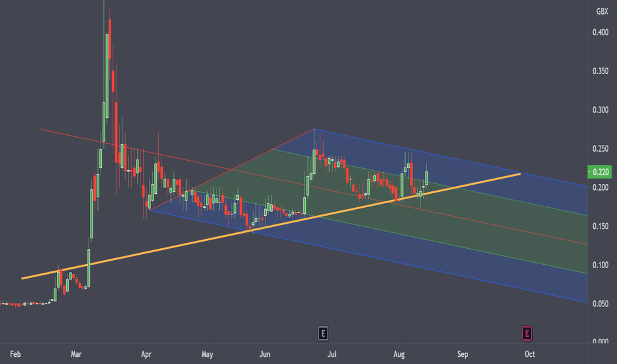Click the 0.400 price axis label

pyautogui.click(x=600, y=32)
